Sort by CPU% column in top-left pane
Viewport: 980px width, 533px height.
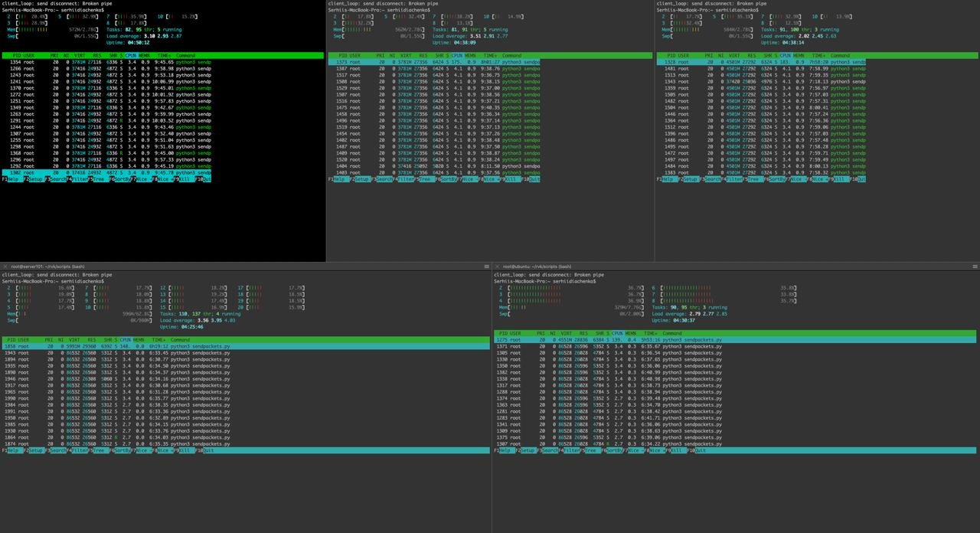pyautogui.click(x=131, y=56)
